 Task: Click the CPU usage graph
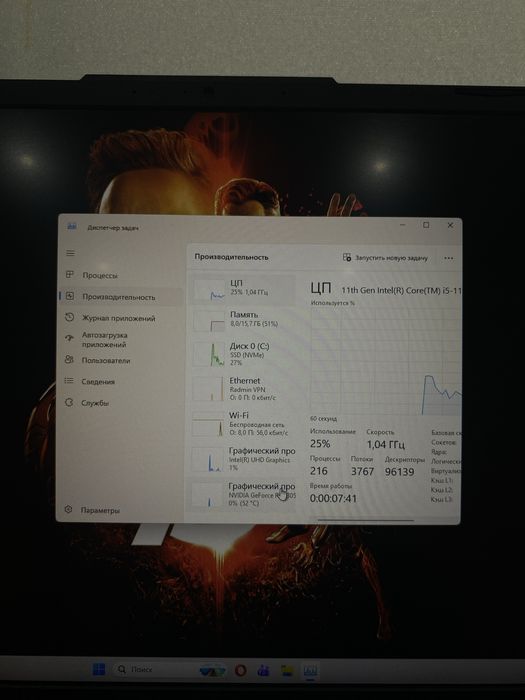pos(386,361)
